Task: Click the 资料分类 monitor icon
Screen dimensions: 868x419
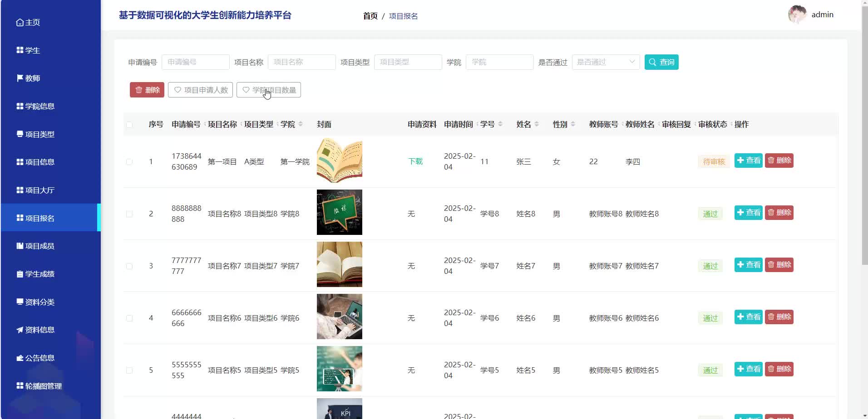Action: click(x=20, y=302)
